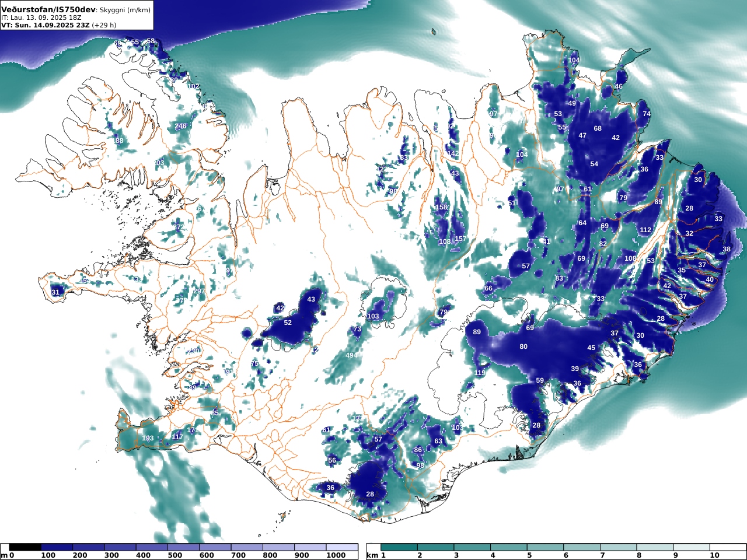This screenshot has height=560, width=747.
Task: Click the 47 visibility value in northeast
Action: pyautogui.click(x=582, y=135)
